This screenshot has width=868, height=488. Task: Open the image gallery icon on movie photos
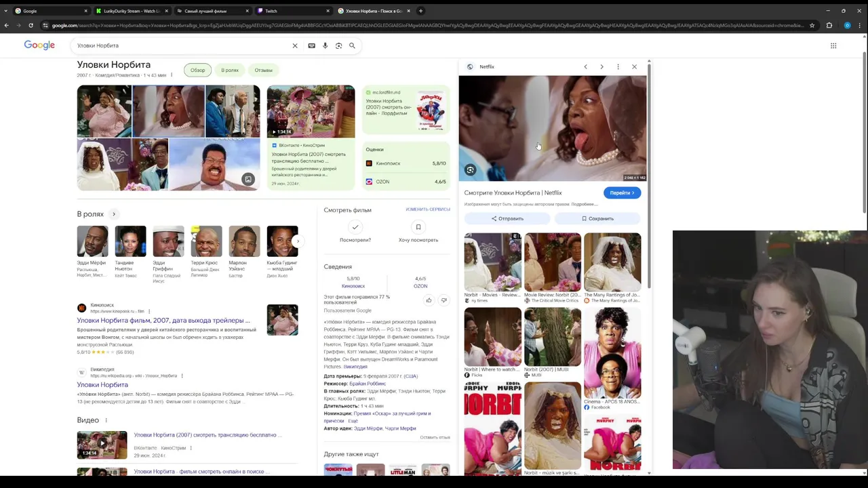248,179
